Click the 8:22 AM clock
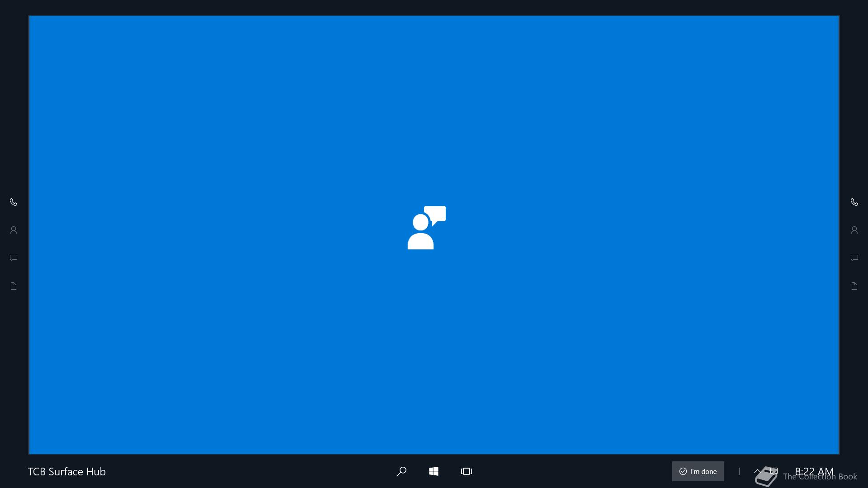The height and width of the screenshot is (488, 868). [814, 471]
